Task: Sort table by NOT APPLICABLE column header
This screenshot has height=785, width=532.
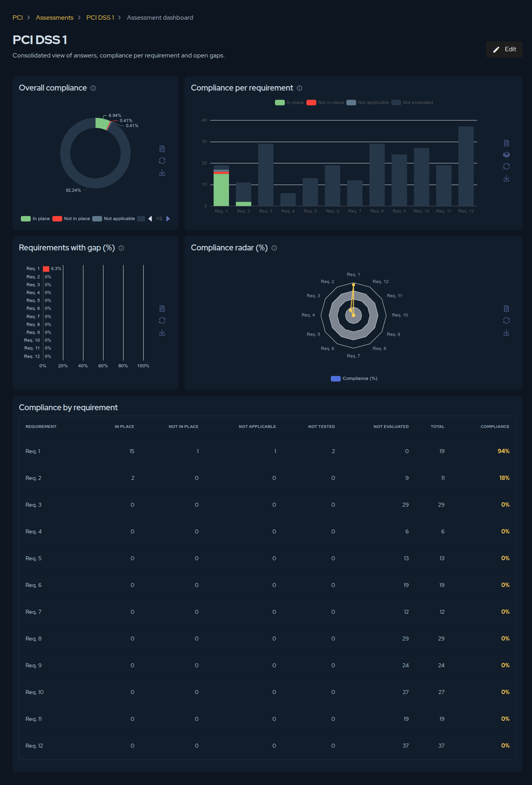Action: point(257,426)
